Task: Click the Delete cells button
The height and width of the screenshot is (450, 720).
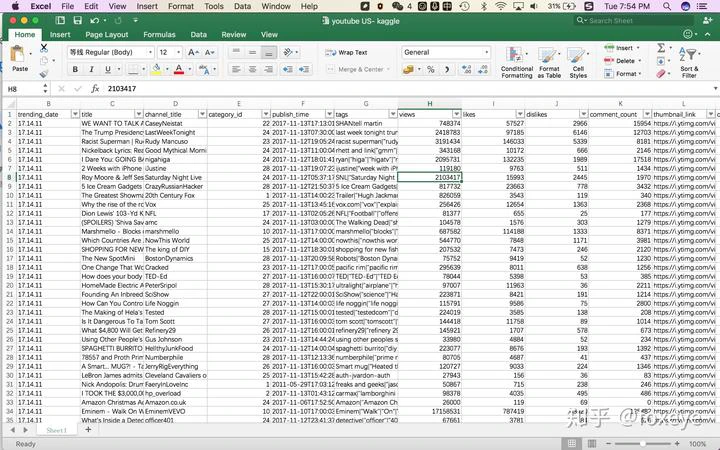Action: 620,61
